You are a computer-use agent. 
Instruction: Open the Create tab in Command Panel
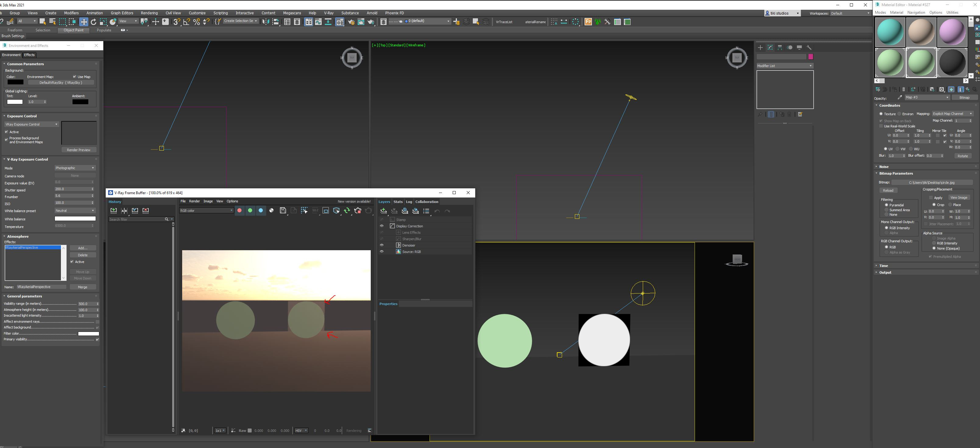click(x=760, y=48)
